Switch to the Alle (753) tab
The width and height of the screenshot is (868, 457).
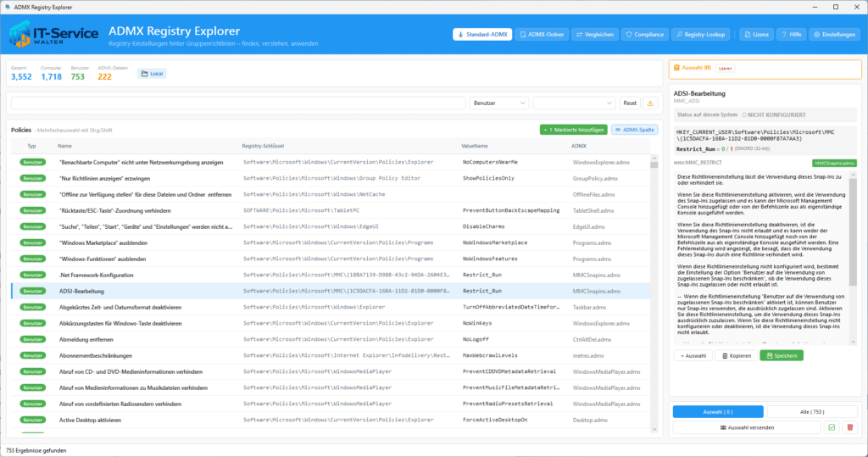(812, 411)
